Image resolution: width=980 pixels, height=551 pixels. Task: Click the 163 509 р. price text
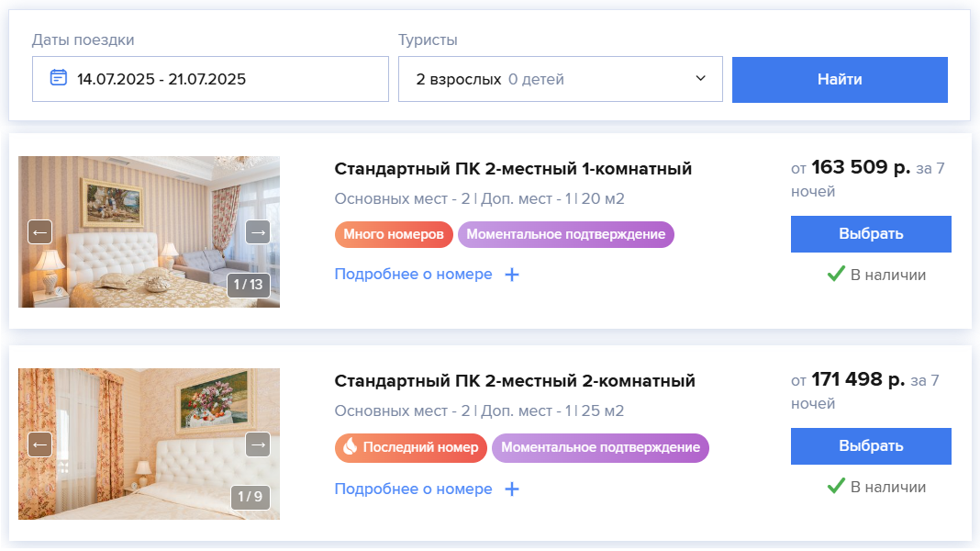(x=861, y=167)
